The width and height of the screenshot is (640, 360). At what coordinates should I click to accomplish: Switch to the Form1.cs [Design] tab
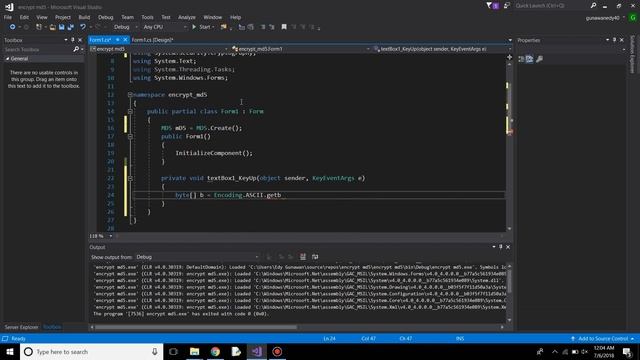pos(152,40)
